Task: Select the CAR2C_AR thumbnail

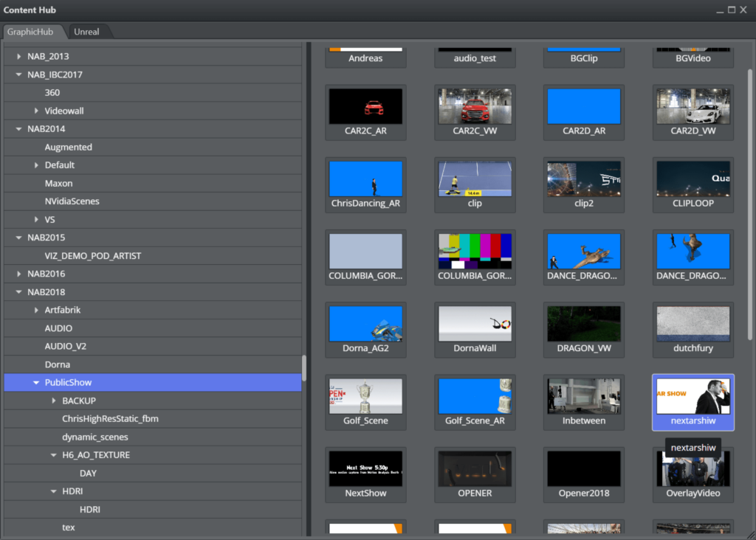Action: coord(365,112)
